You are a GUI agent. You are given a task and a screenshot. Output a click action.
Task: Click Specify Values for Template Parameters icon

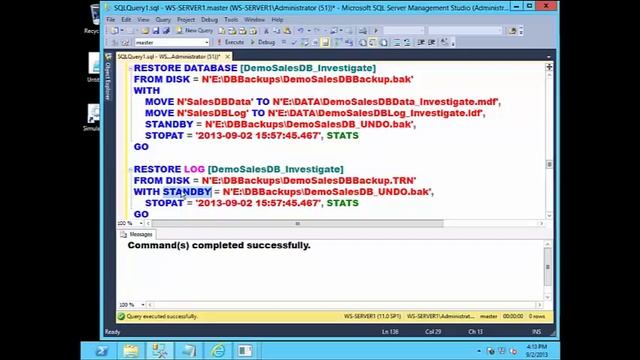point(444,42)
